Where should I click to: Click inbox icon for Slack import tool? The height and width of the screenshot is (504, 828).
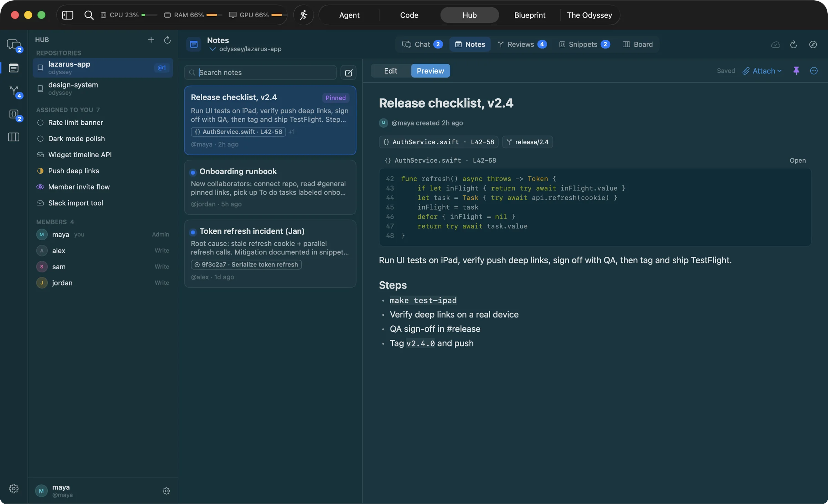40,203
